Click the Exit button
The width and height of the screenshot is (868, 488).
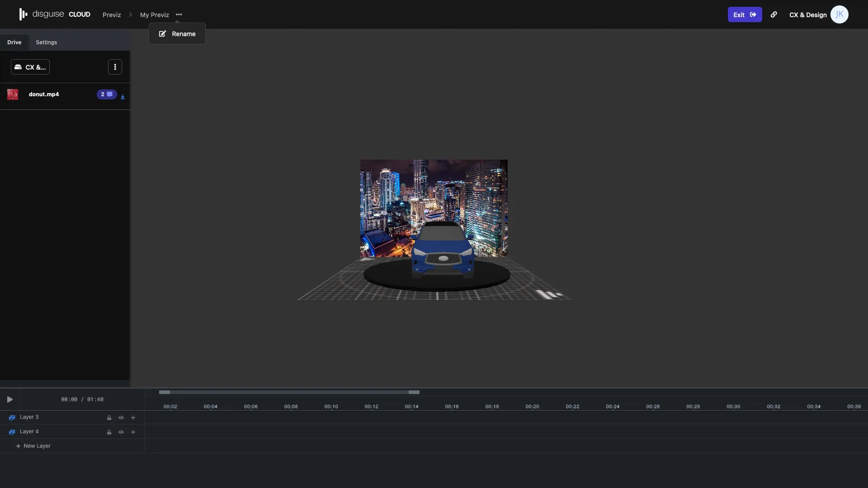pos(745,14)
